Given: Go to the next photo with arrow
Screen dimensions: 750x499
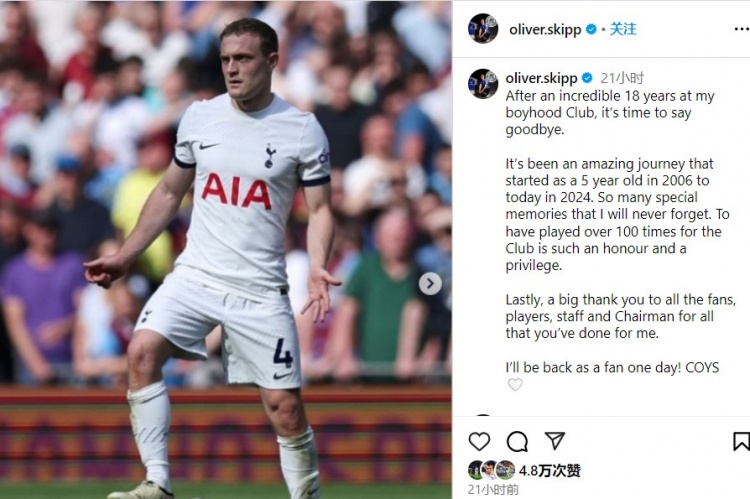Looking at the screenshot, I should pos(430,284).
